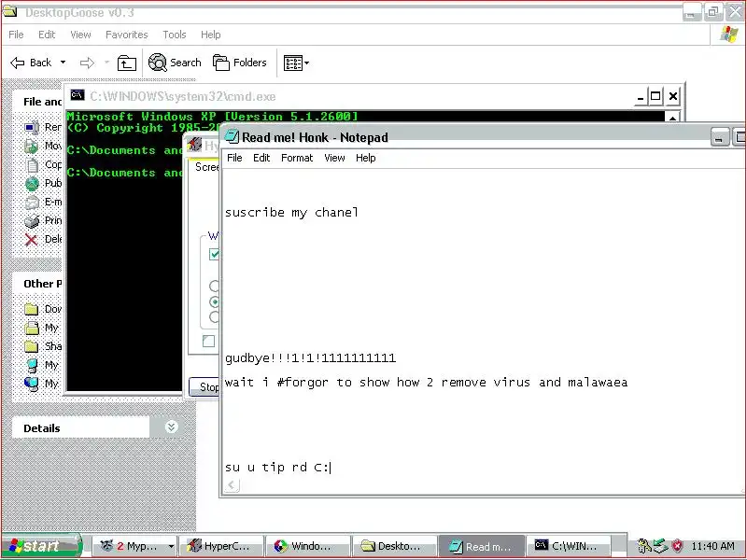The height and width of the screenshot is (560, 747).
Task: Open My Network Places icon in sidebar
Action: 32,384
